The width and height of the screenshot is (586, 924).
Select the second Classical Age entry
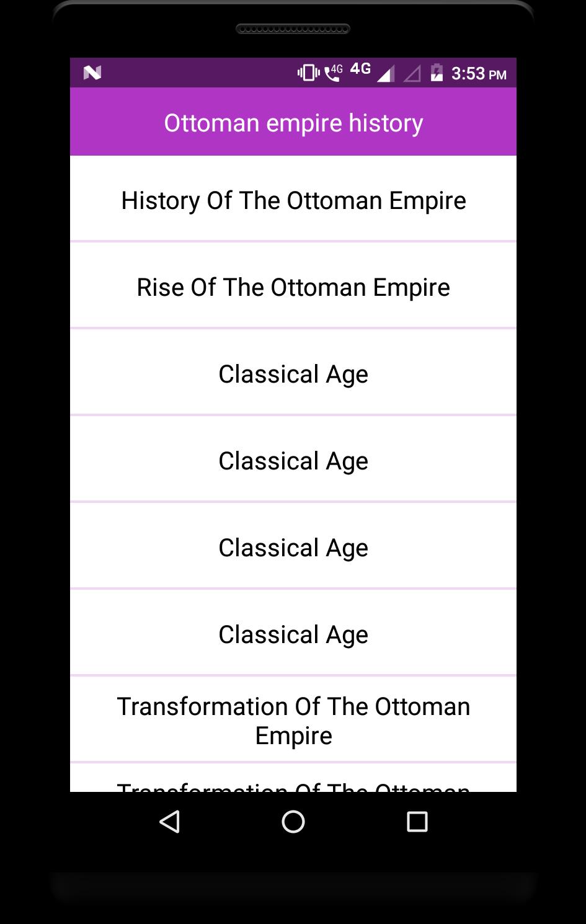pos(293,461)
